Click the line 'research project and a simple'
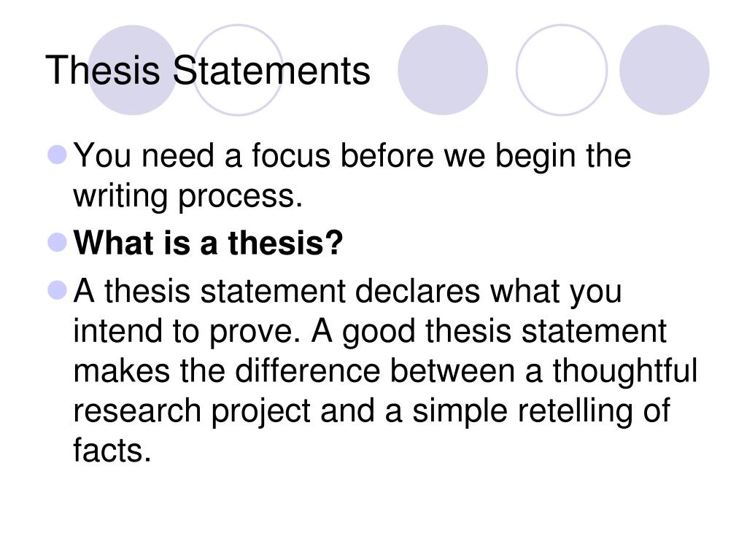Screen dimensions: 747x560 pyautogui.click(x=371, y=411)
